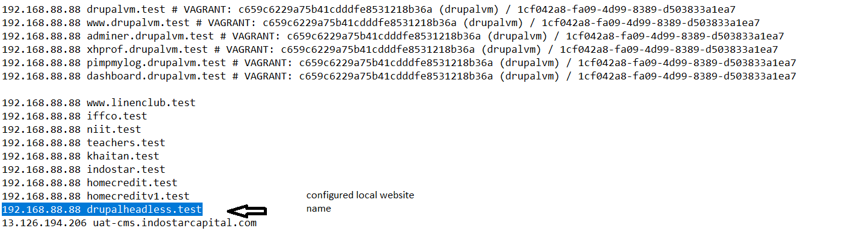
Task: Place cursor on the iffco.test line
Action: (x=75, y=116)
